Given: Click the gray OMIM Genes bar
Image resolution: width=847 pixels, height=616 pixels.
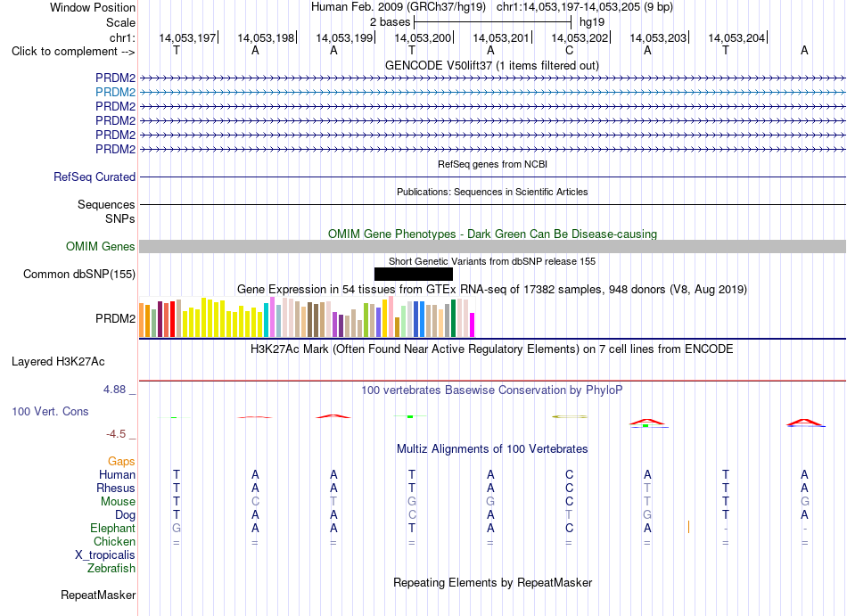Looking at the screenshot, I should coord(492,247).
